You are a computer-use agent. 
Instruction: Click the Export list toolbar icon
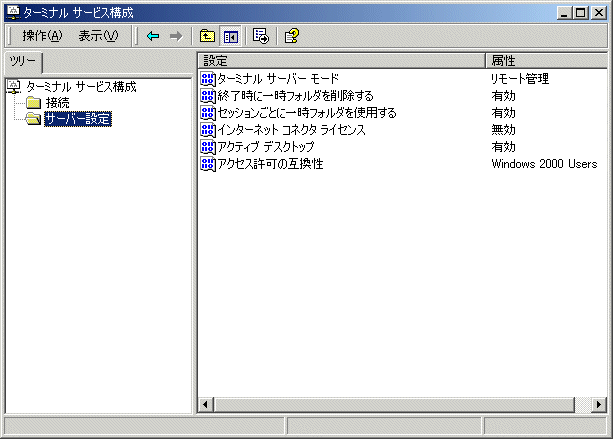coord(261,36)
